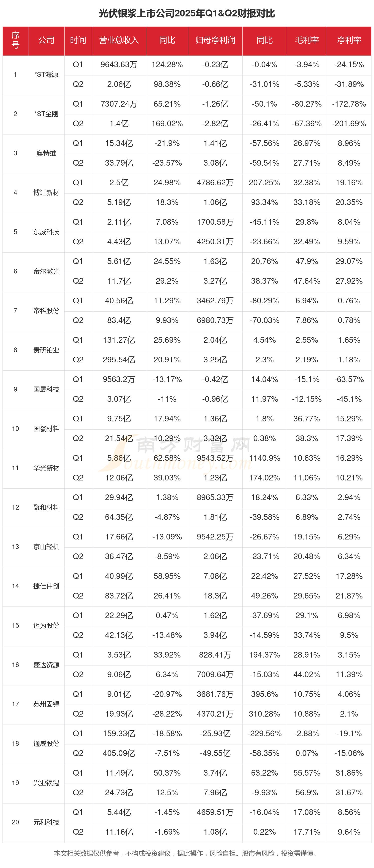The image size is (374, 868).
Task: Click the 1140.9% growth cell
Action: tap(264, 458)
